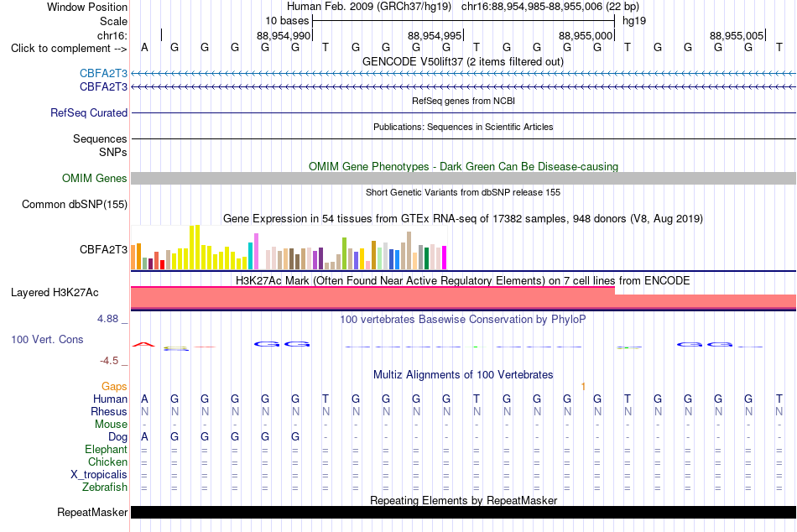Click the position label 88,954,990
The height and width of the screenshot is (532, 797).
coord(283,35)
